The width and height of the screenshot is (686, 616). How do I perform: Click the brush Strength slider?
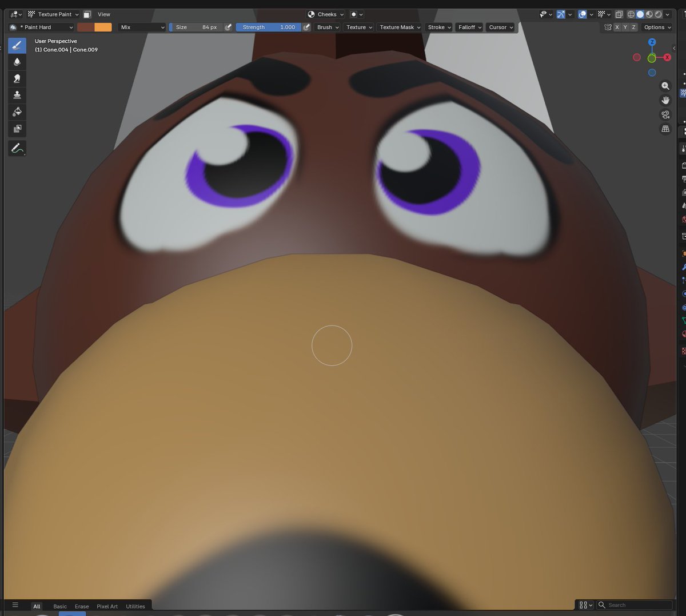click(x=269, y=27)
